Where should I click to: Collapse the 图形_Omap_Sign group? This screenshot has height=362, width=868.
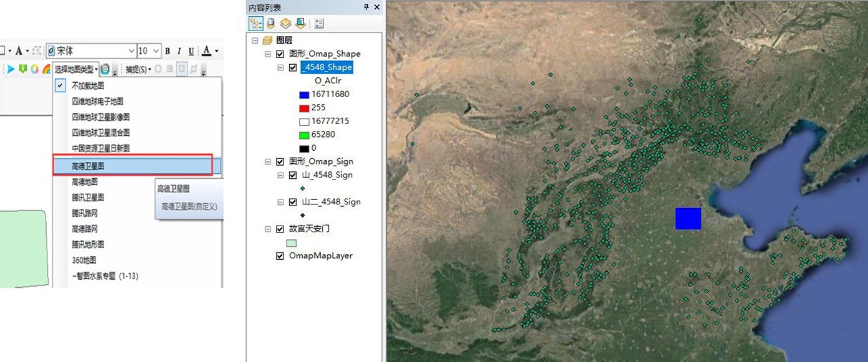coord(268,161)
